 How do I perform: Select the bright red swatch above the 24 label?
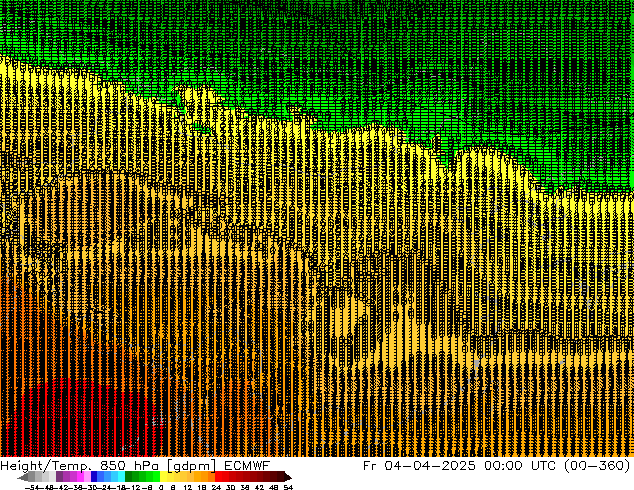(218, 477)
